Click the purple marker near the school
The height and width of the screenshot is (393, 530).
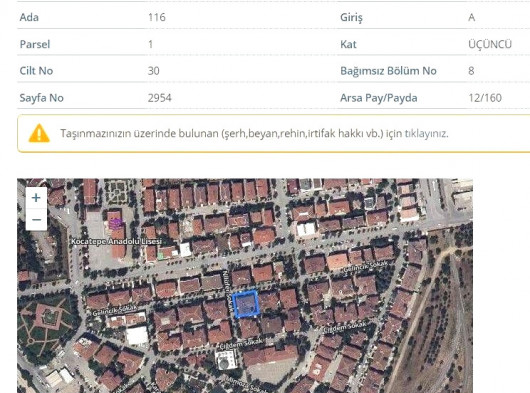[x=116, y=224]
